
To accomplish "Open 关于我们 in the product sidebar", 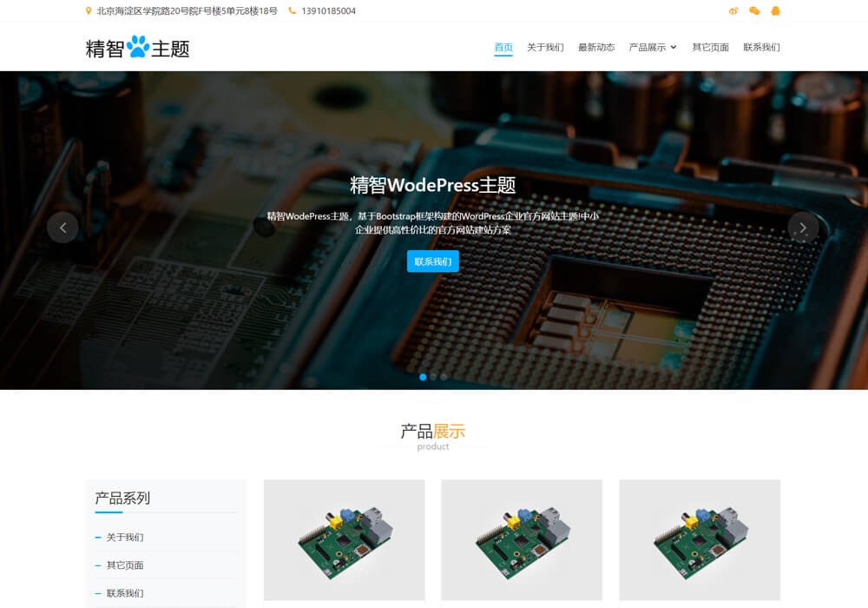I will [x=125, y=538].
